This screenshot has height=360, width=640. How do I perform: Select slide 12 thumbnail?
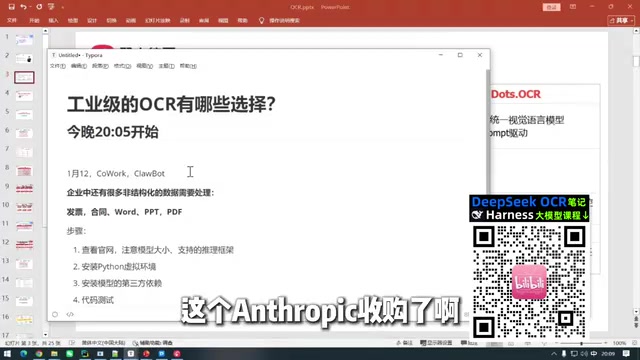coord(24,245)
